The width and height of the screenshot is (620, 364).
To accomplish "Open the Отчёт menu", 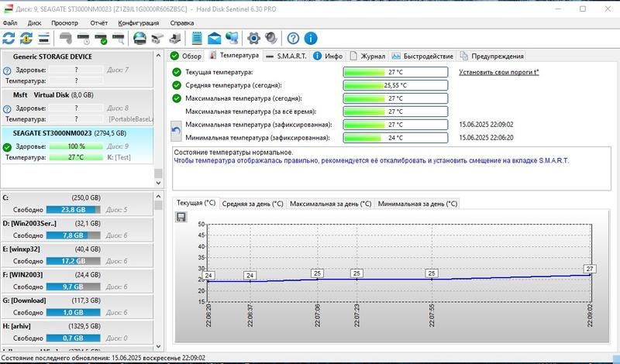I will (x=99, y=23).
